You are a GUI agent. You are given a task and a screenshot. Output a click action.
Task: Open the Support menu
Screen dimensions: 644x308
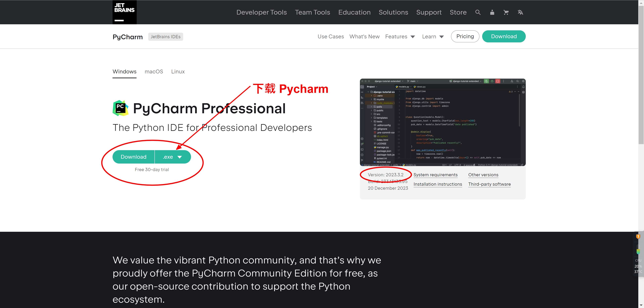pos(429,12)
